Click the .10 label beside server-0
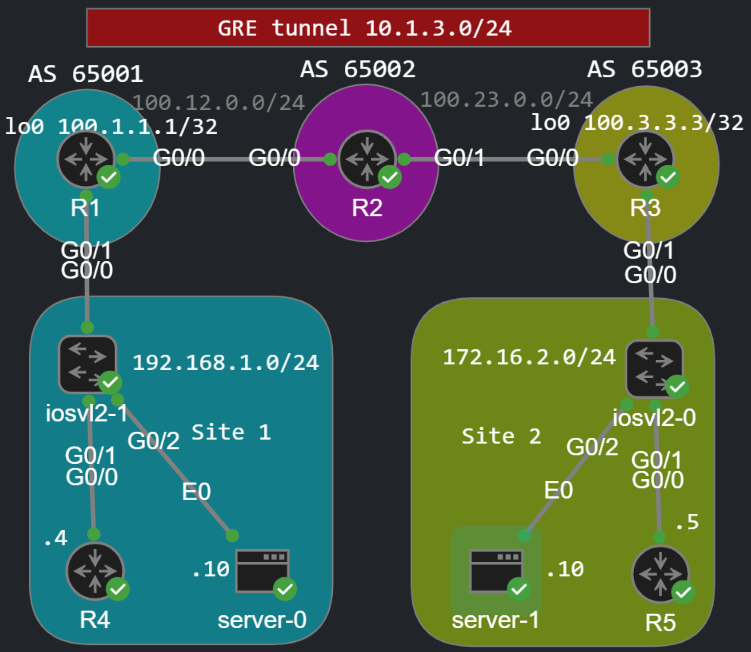 pyautogui.click(x=211, y=570)
